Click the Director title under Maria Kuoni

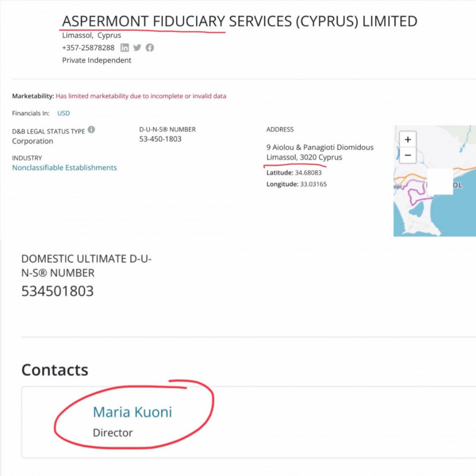(x=113, y=433)
